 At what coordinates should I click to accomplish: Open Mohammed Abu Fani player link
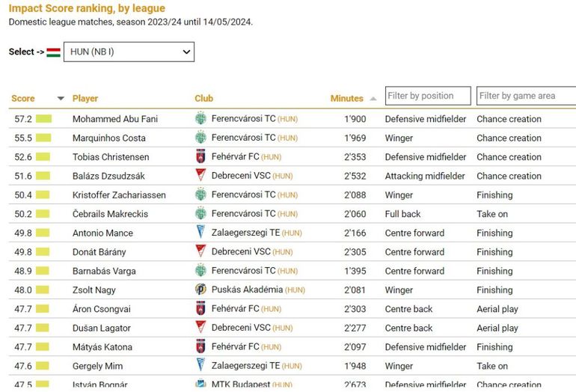tap(115, 119)
